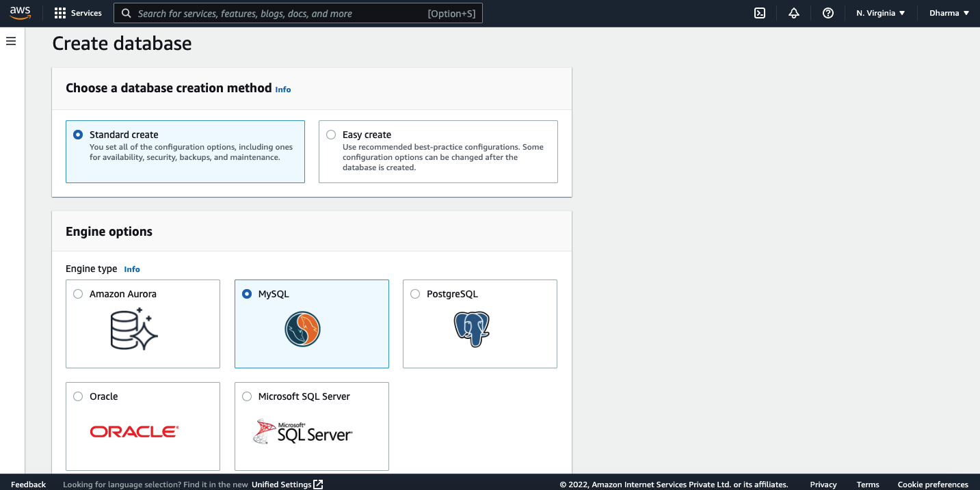
Task: Open the help question mark menu
Action: pos(828,13)
